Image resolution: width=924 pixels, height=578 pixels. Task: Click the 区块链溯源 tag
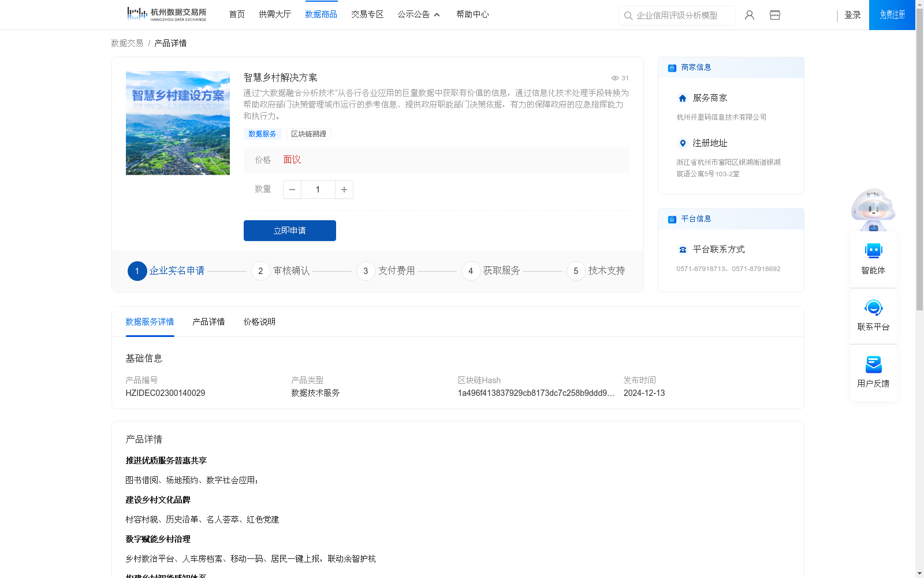pos(308,134)
